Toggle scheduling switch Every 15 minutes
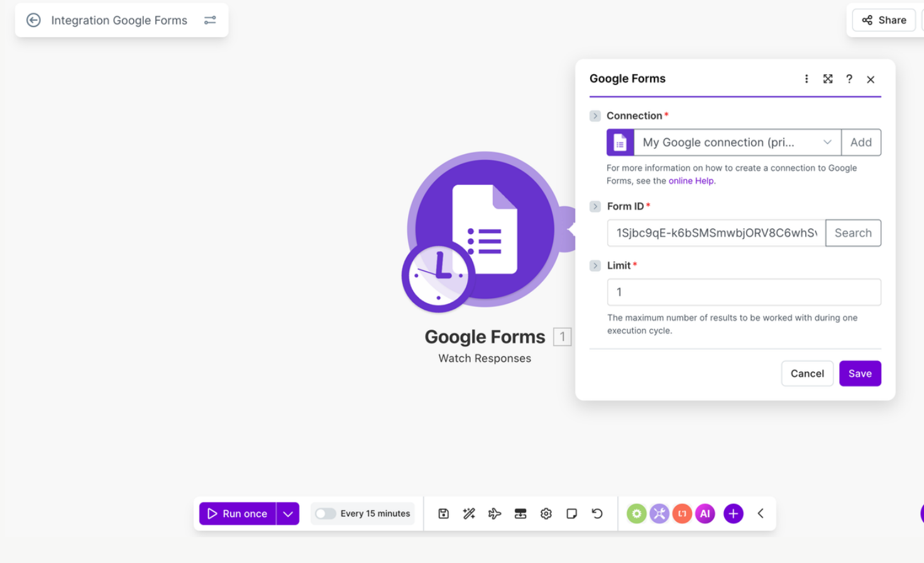 click(x=325, y=513)
